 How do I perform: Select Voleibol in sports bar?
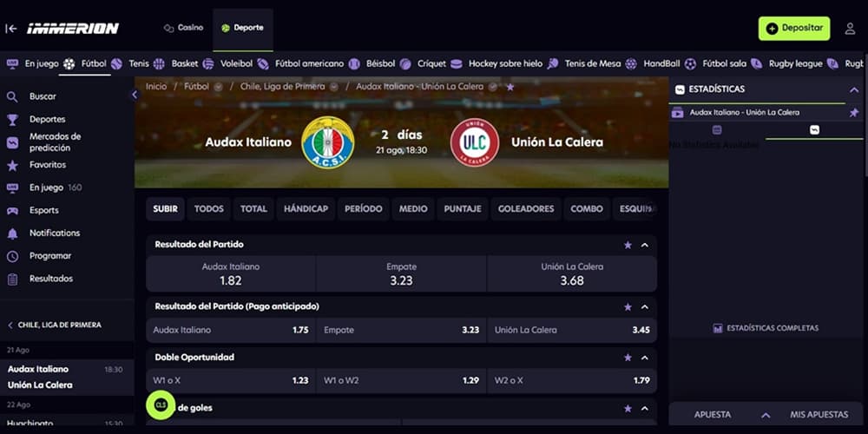[x=227, y=63]
